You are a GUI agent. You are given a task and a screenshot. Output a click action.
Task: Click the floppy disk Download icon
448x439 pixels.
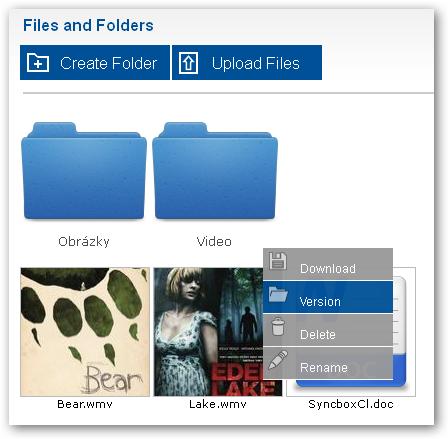point(278,261)
